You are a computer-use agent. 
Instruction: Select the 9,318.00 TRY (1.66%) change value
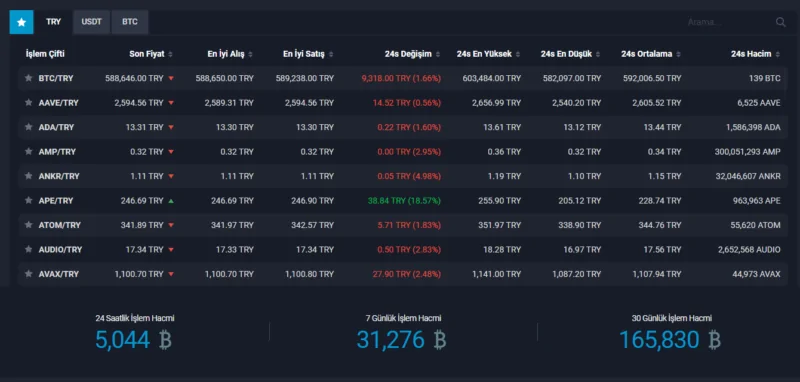point(401,79)
